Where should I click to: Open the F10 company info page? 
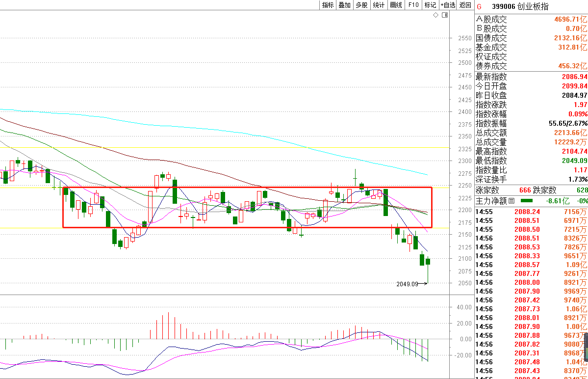tap(413, 5)
